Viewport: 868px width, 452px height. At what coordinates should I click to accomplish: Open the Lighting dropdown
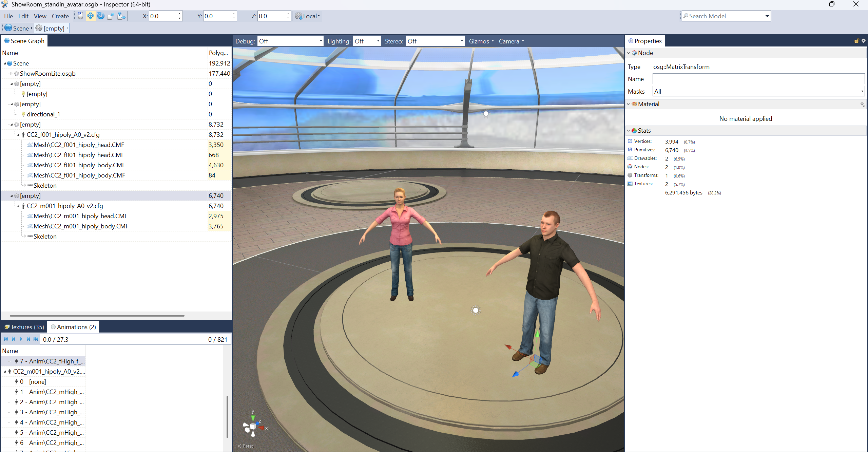pos(378,41)
